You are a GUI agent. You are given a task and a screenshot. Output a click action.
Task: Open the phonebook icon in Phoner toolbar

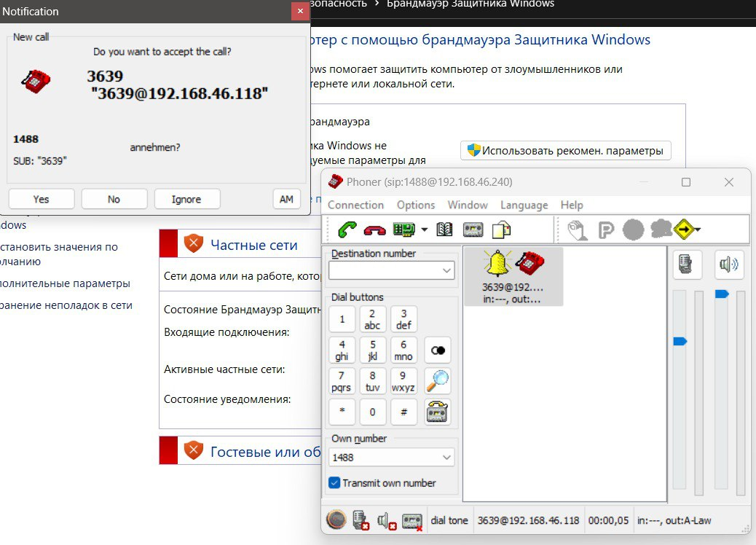(x=444, y=230)
